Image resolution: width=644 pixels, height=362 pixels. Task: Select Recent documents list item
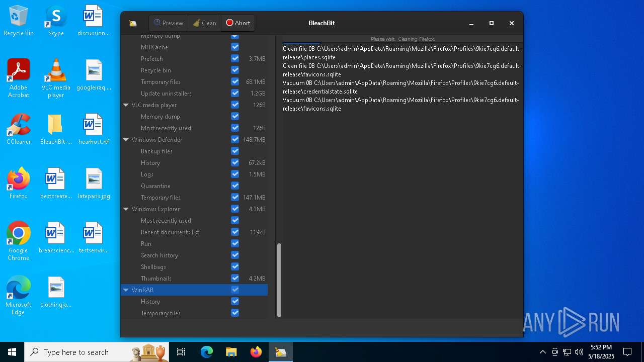170,232
